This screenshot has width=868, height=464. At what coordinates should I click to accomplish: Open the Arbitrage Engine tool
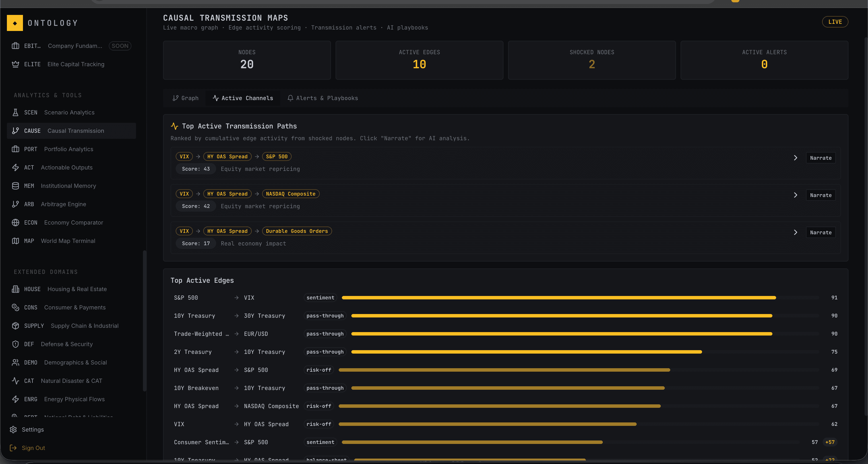[x=63, y=204]
